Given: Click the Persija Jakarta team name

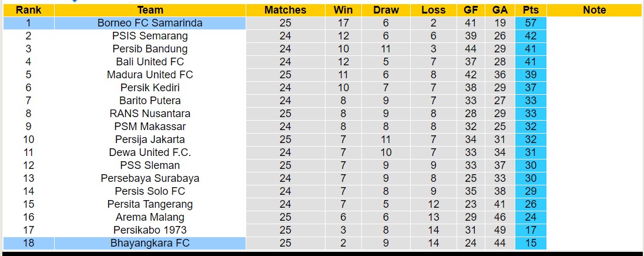Looking at the screenshot, I should [150, 139].
